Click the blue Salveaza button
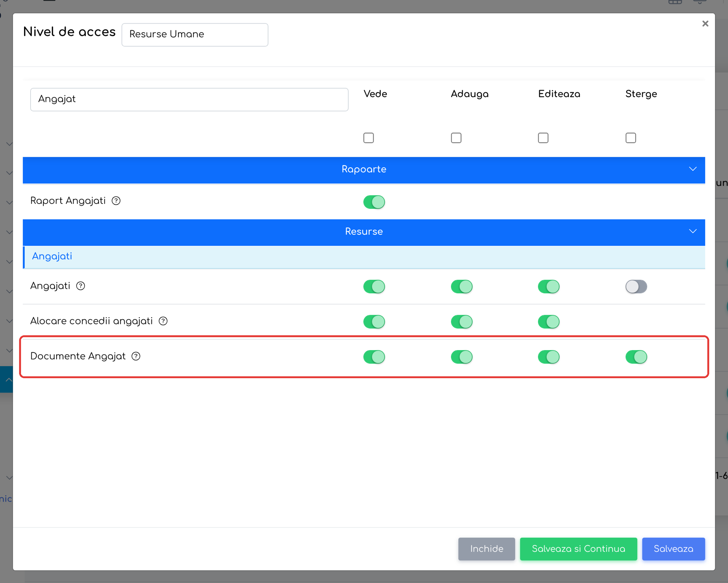 point(673,549)
